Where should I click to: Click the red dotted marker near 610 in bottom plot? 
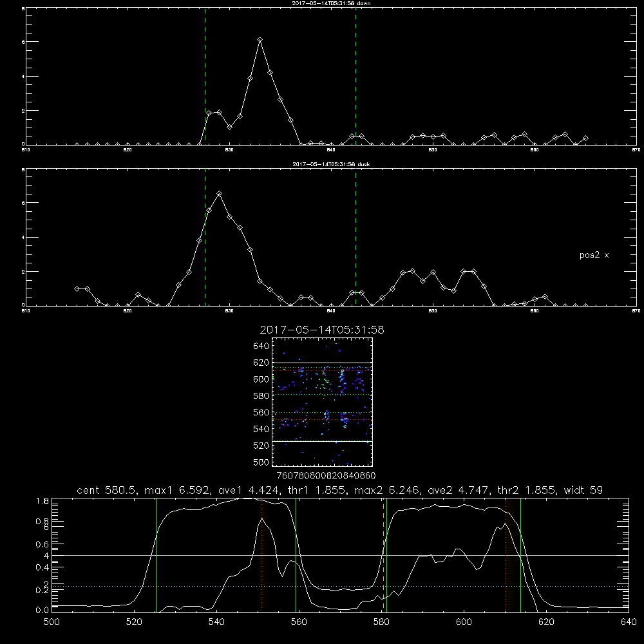tap(505, 555)
